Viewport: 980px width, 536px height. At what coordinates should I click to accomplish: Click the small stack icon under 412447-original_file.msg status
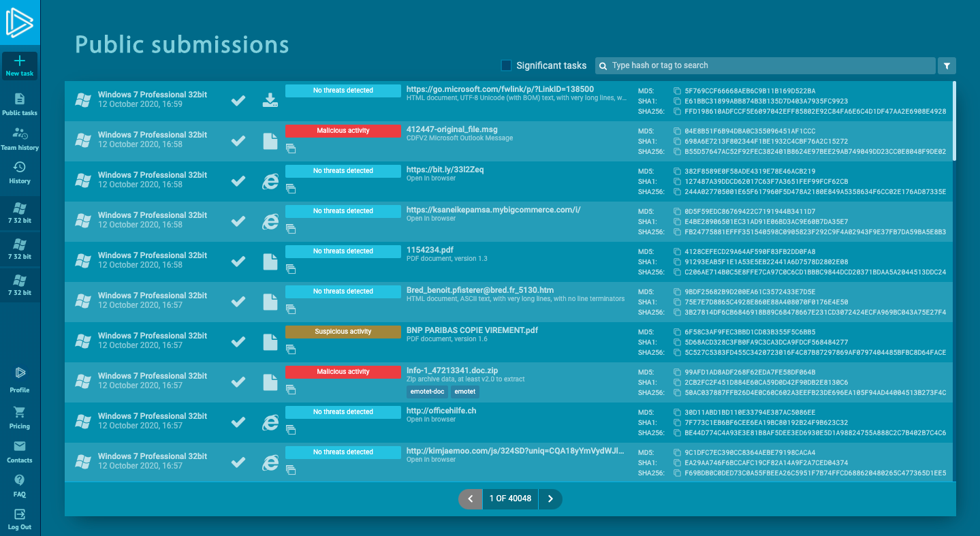[290, 148]
